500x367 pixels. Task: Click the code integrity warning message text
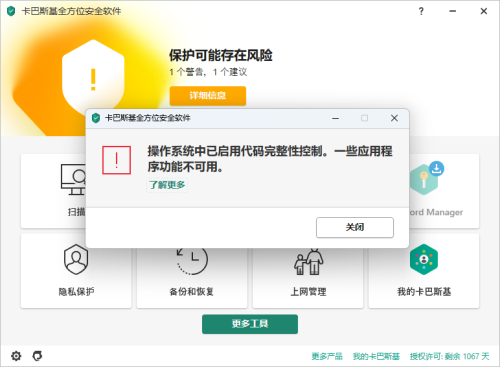coord(270,159)
